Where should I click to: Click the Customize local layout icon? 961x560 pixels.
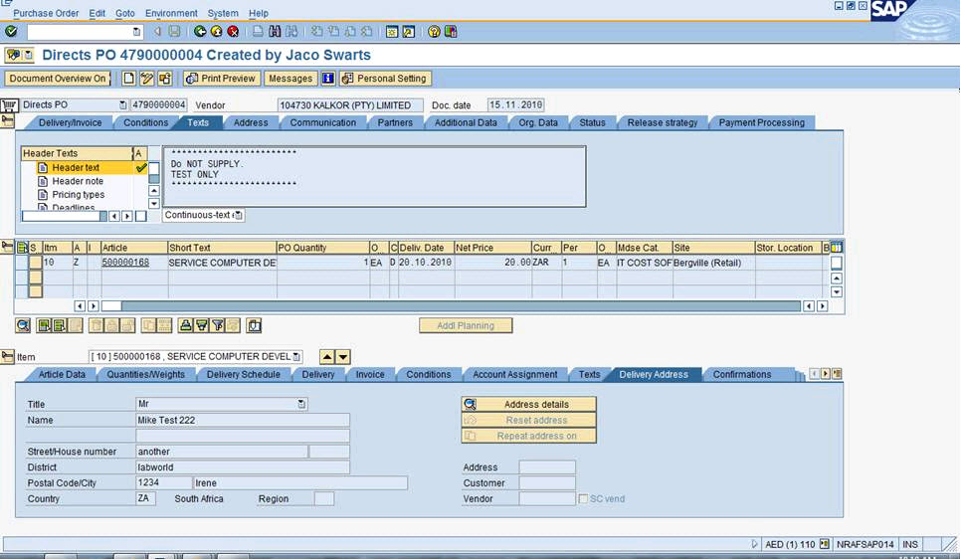tap(451, 32)
